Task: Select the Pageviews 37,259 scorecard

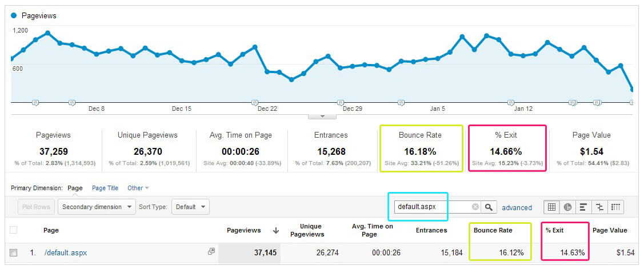Action: point(53,148)
